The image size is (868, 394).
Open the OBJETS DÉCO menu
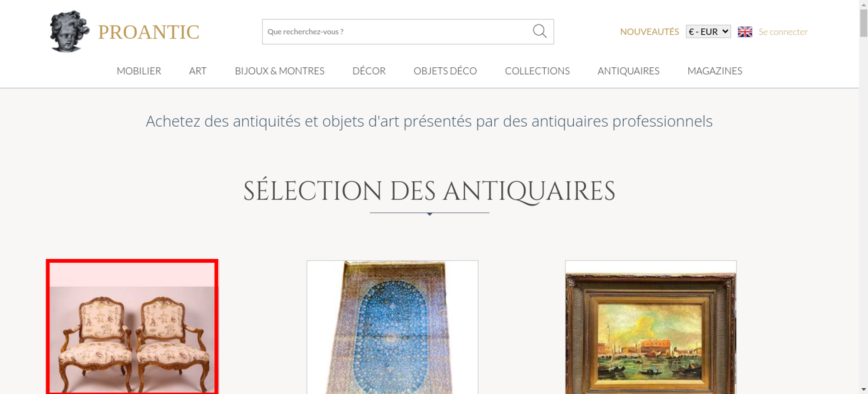(445, 71)
